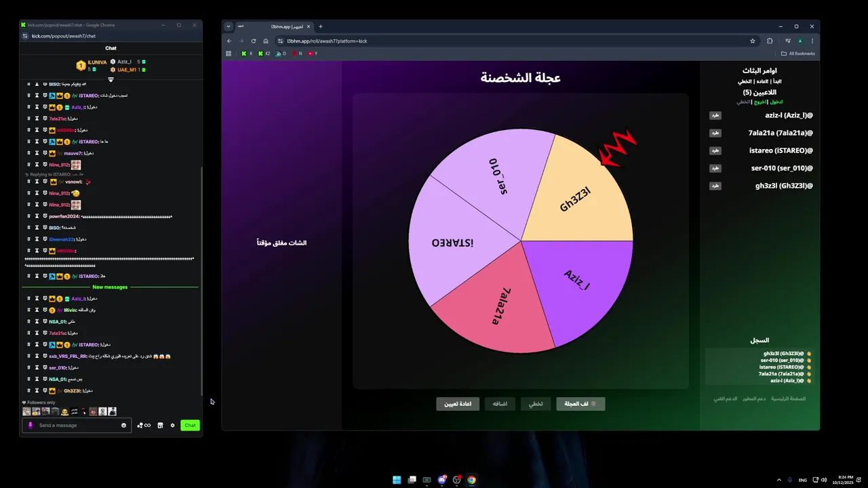The image size is (868, 488).
Task: Click powrfan2024 username in chat
Action: click(64, 216)
